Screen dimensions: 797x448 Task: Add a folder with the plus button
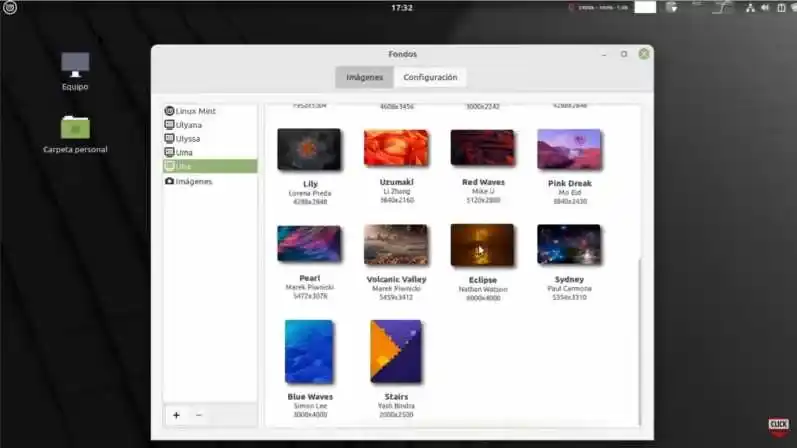176,415
